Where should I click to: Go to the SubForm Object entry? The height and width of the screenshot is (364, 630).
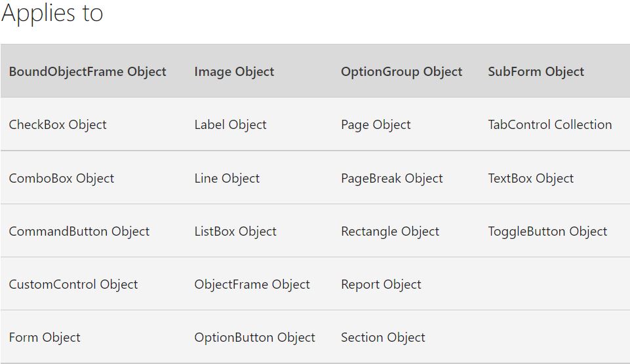[536, 72]
